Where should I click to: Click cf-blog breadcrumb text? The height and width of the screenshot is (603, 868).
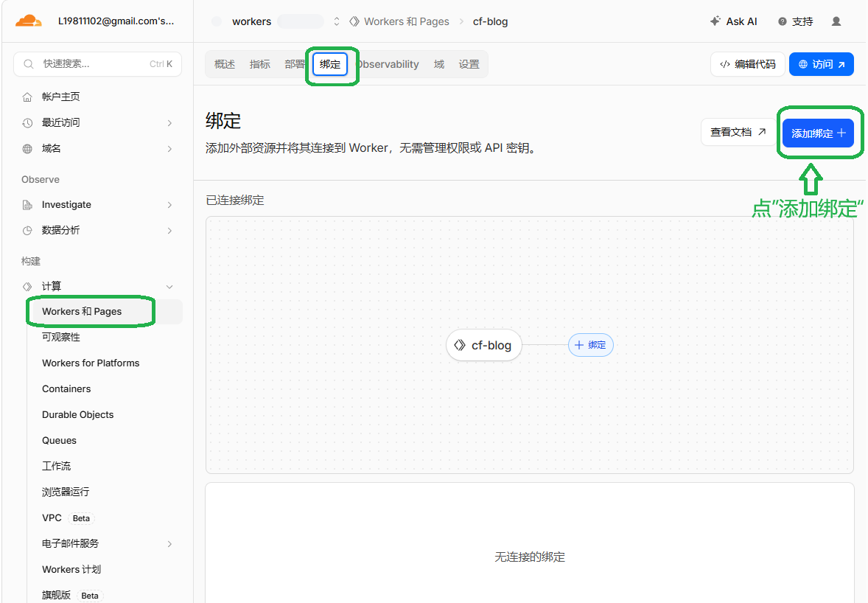[x=491, y=21]
